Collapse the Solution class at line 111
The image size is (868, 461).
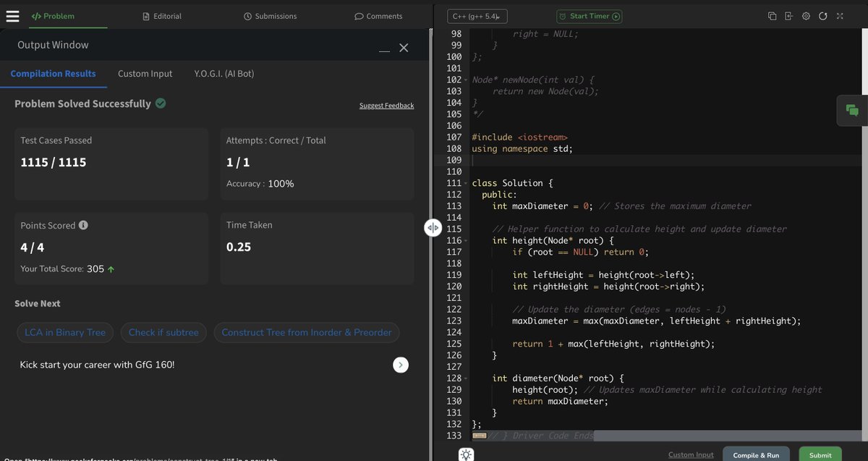pos(467,183)
